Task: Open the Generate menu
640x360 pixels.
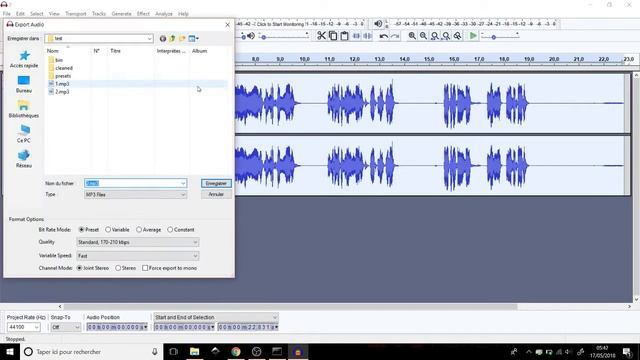Action: pyautogui.click(x=122, y=14)
